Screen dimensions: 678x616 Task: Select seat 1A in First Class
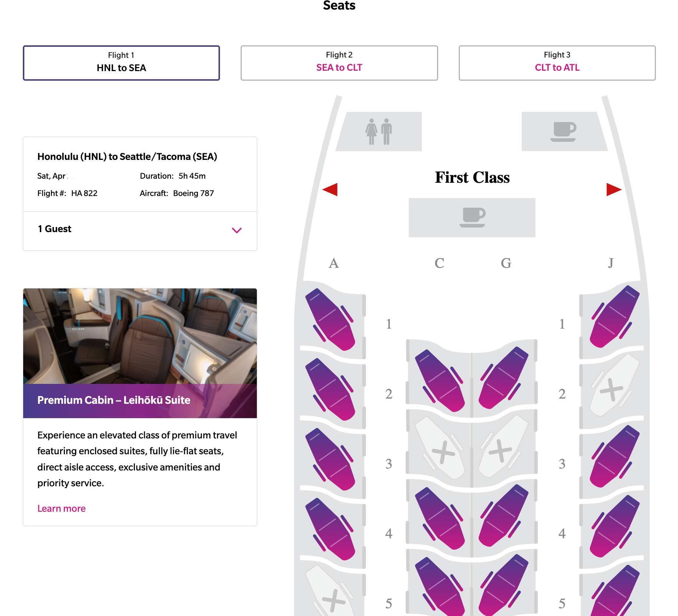click(330, 319)
